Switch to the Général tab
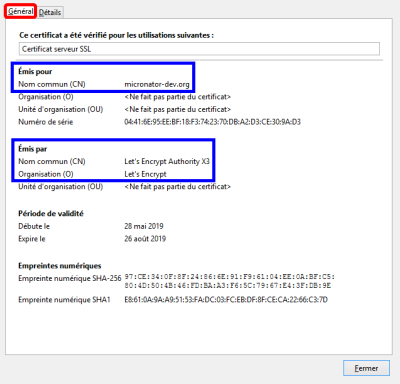 tap(20, 12)
